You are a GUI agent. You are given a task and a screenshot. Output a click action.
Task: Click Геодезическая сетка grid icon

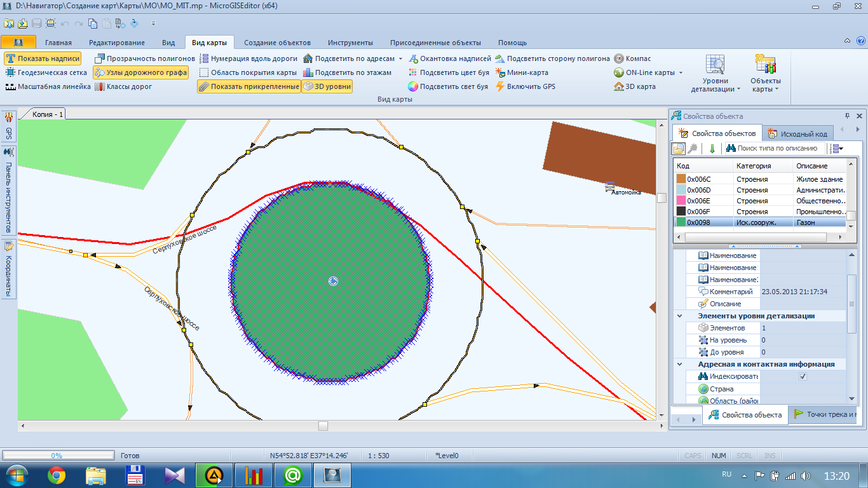tap(10, 72)
